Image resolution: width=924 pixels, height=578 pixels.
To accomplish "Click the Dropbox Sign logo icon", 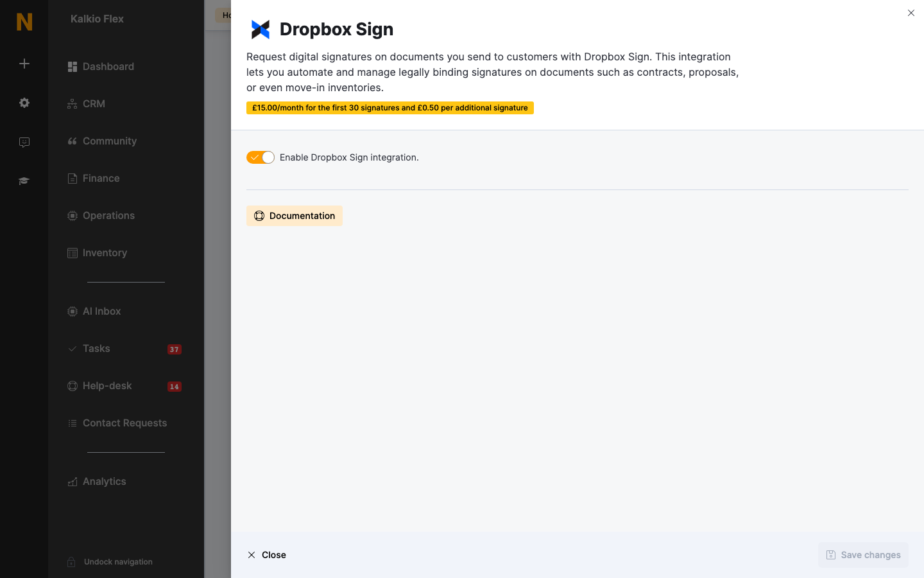I will point(260,30).
